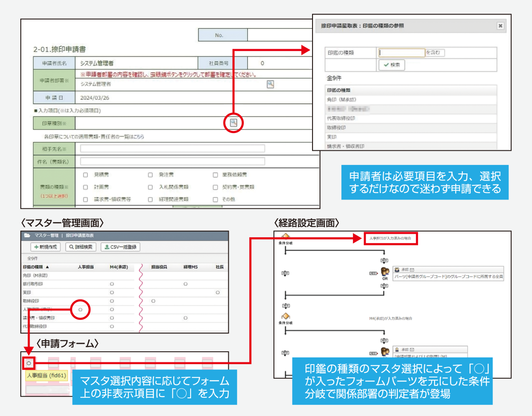
Task: Click the 相手先名 text input field
Action: coord(172,149)
